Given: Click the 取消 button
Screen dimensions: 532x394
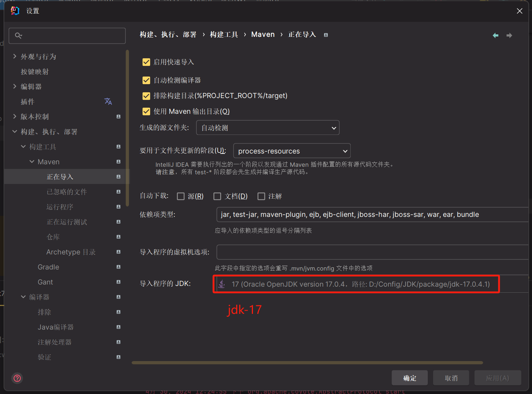Looking at the screenshot, I should pyautogui.click(x=451, y=378).
